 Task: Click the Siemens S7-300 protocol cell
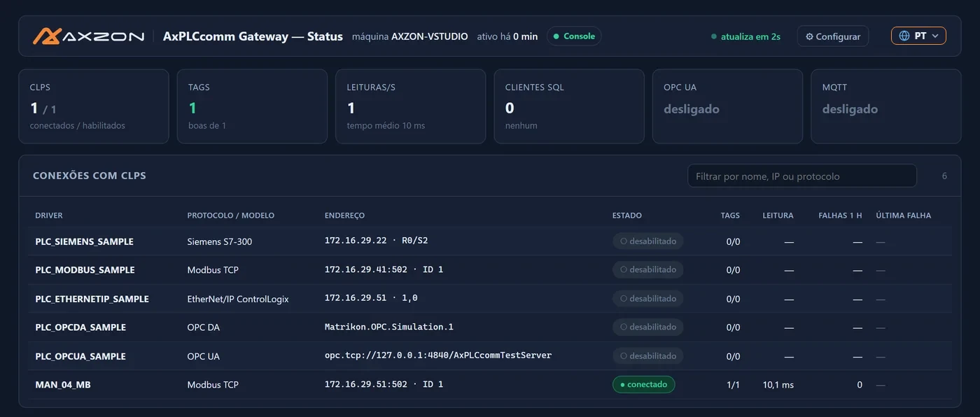[220, 241]
